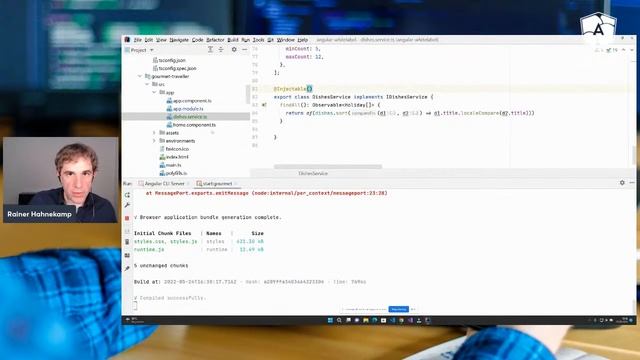Expand the assets folder
The height and width of the screenshot is (360, 640).
pyautogui.click(x=154, y=133)
